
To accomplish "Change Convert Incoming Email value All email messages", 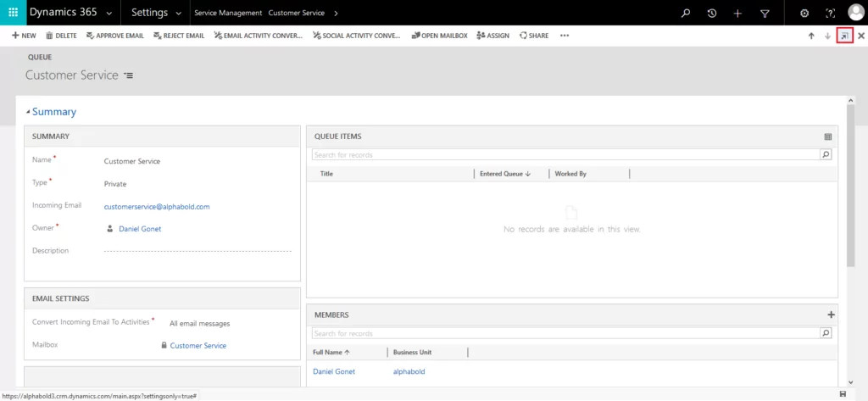I will (x=199, y=324).
